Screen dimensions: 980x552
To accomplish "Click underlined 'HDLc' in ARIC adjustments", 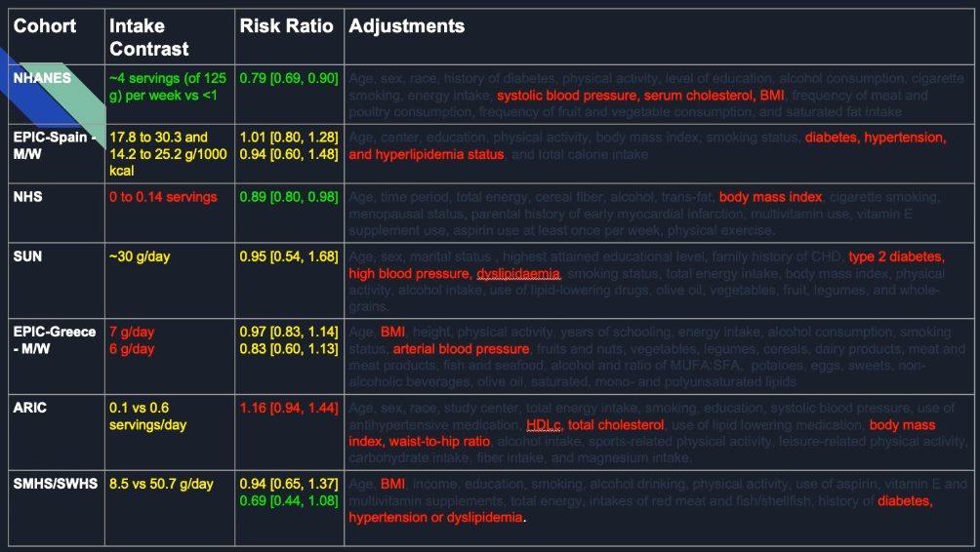I will [544, 425].
